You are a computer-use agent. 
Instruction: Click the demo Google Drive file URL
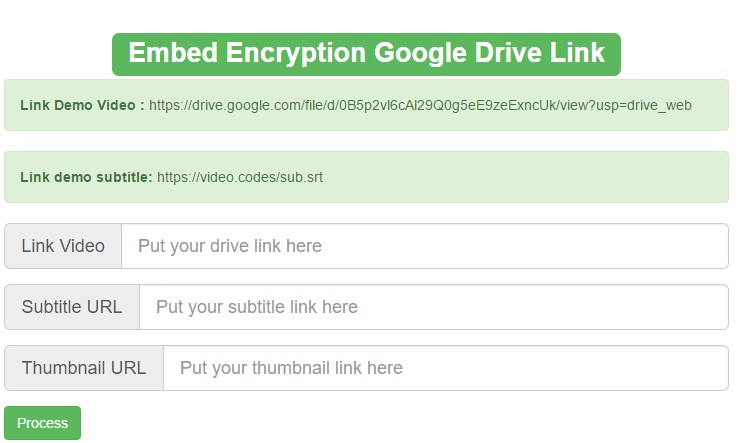(420, 105)
